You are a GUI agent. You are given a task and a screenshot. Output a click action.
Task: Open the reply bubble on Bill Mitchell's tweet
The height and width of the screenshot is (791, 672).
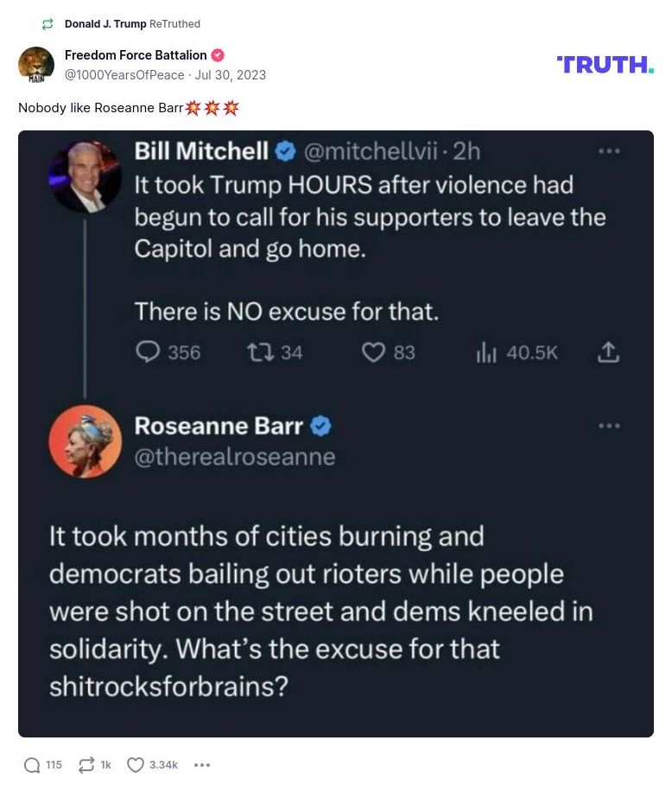(149, 352)
